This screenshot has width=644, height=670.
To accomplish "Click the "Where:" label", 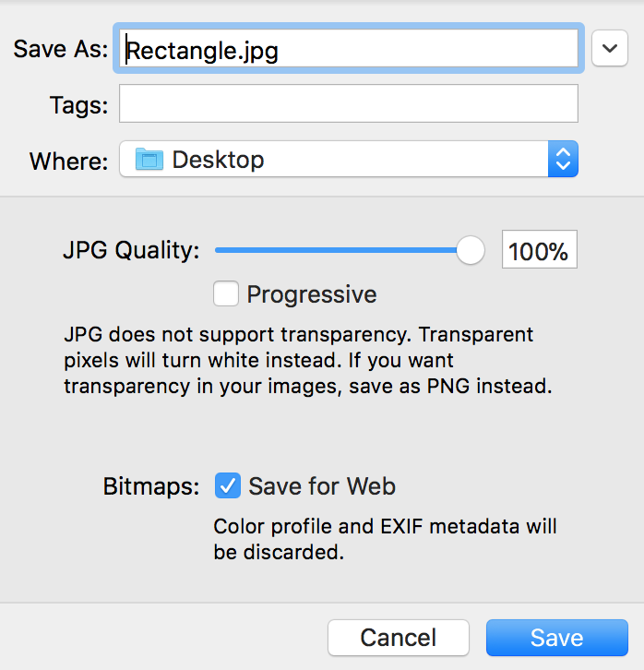I will click(69, 161).
